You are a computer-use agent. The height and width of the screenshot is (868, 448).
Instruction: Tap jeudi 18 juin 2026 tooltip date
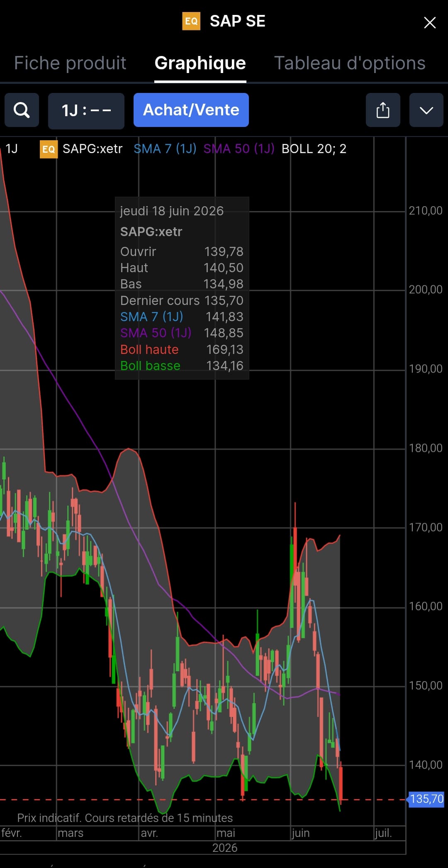pos(172,211)
